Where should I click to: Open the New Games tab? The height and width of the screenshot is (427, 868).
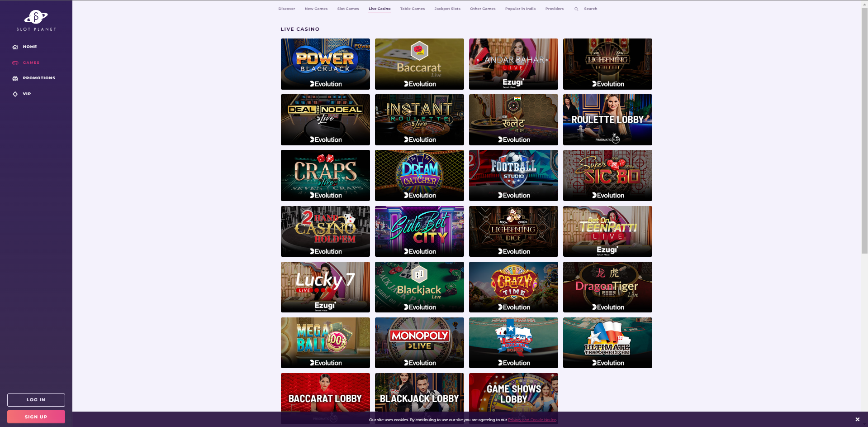click(316, 9)
